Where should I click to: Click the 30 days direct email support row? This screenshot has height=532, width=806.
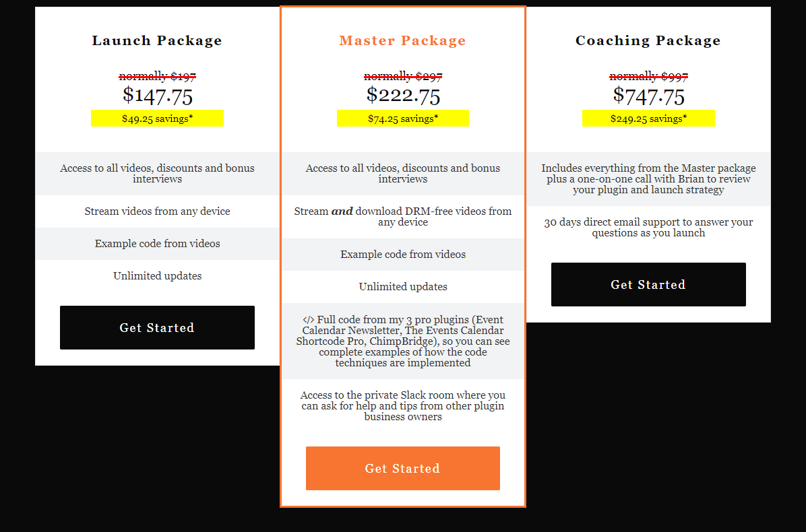[x=648, y=228]
